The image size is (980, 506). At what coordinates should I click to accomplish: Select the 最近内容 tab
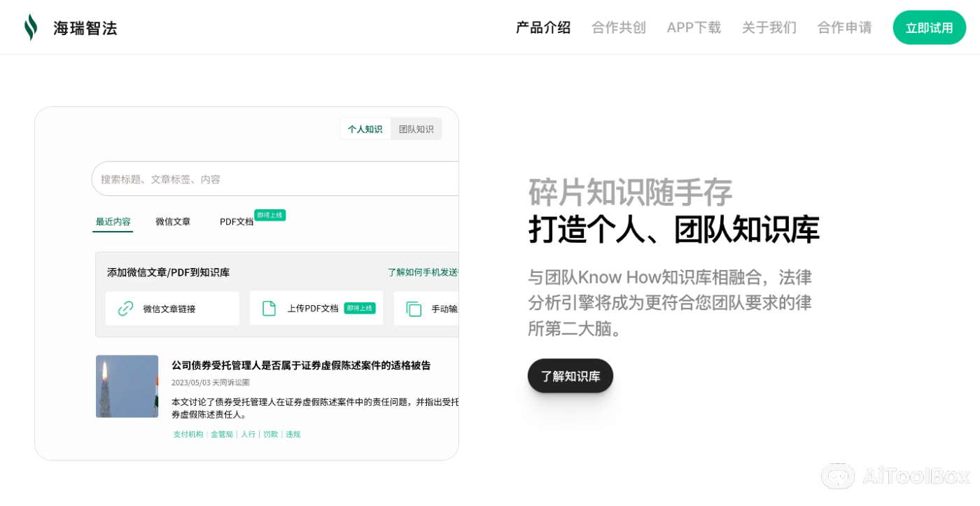pyautogui.click(x=113, y=221)
